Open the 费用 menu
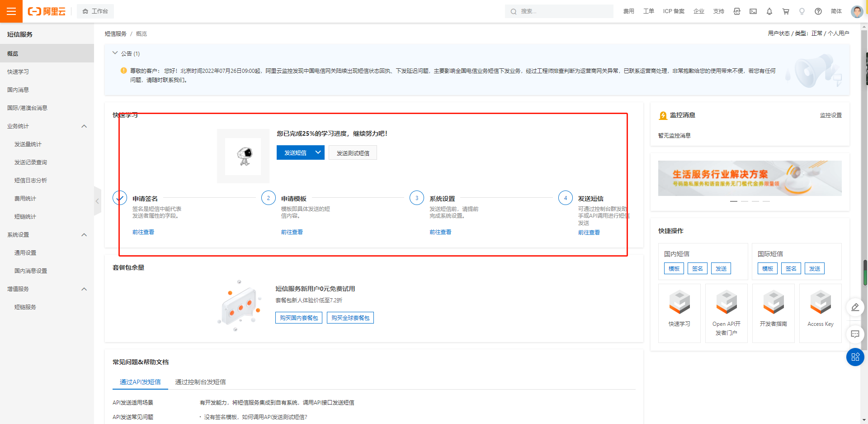Image resolution: width=868 pixels, height=424 pixels. click(628, 11)
